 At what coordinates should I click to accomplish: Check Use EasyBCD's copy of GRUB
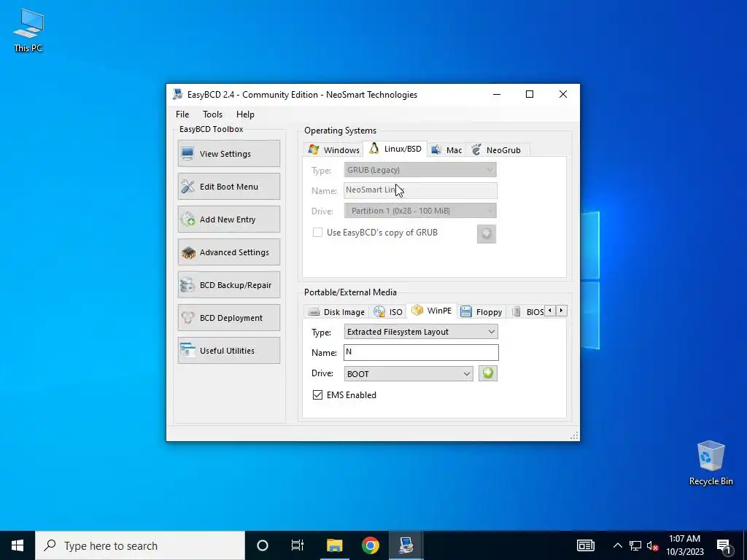pos(317,233)
